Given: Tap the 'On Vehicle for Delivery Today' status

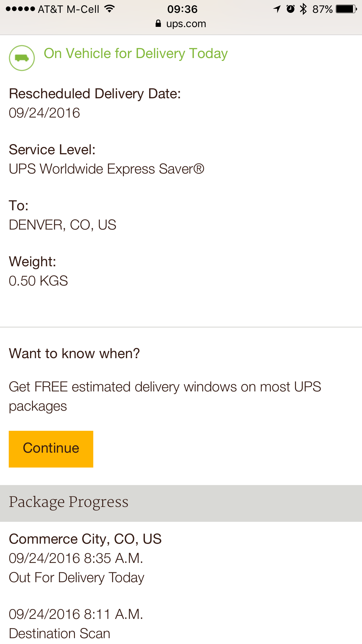Looking at the screenshot, I should pos(136,54).
